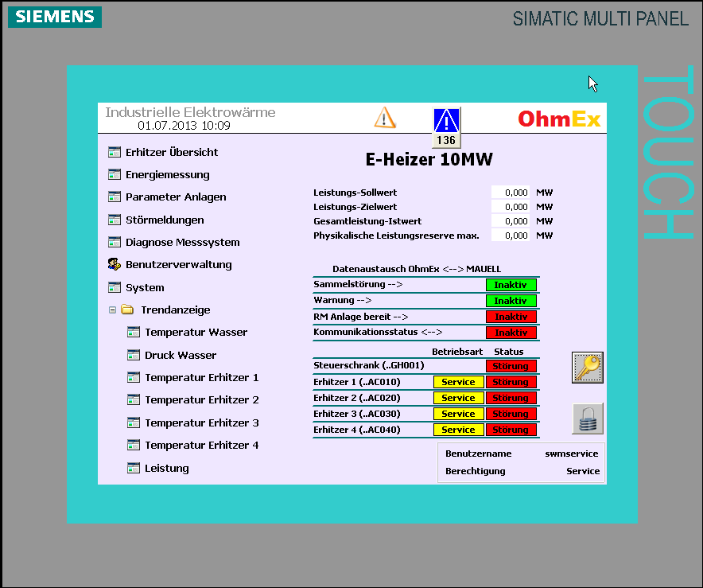Click the padlock logout button
Viewport: 703px width, 588px height.
[588, 419]
